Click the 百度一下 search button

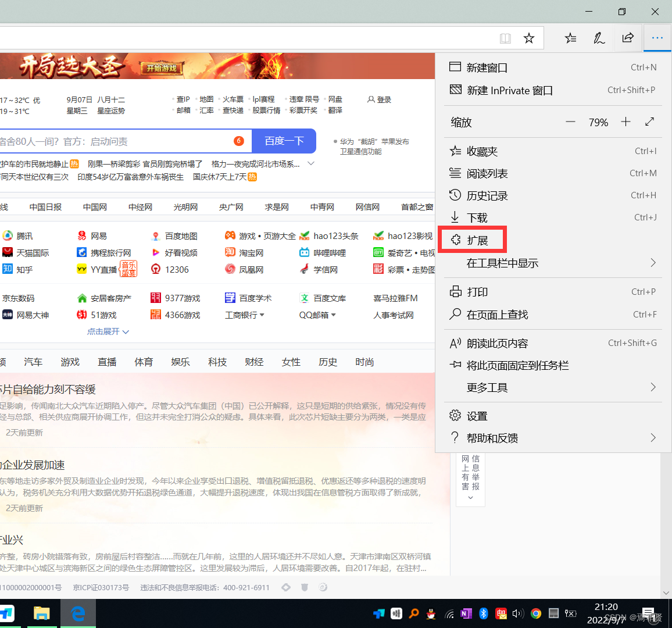[284, 141]
